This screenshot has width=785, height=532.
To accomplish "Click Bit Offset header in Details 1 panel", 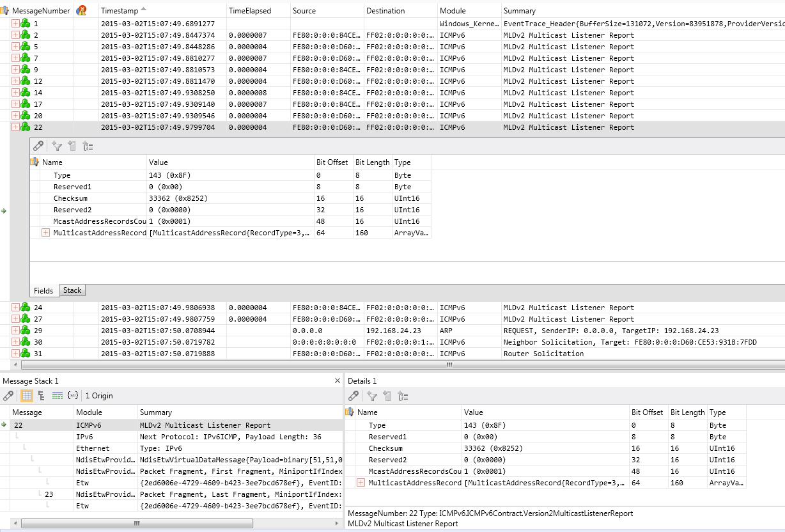I will pyautogui.click(x=648, y=412).
